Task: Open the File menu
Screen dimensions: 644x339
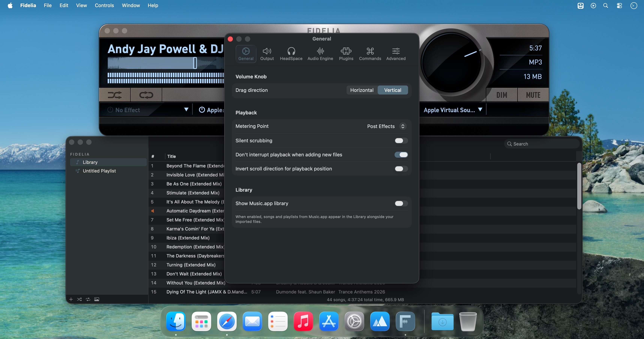Action: pyautogui.click(x=47, y=5)
